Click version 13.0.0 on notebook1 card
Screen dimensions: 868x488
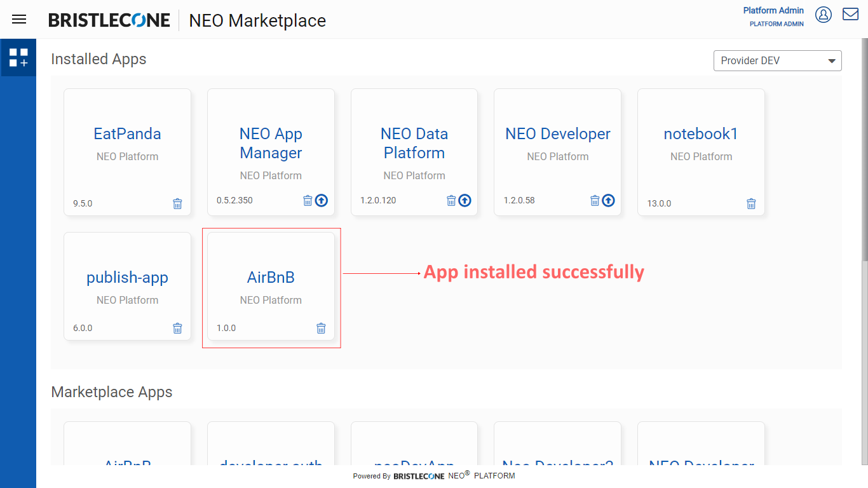(x=659, y=203)
